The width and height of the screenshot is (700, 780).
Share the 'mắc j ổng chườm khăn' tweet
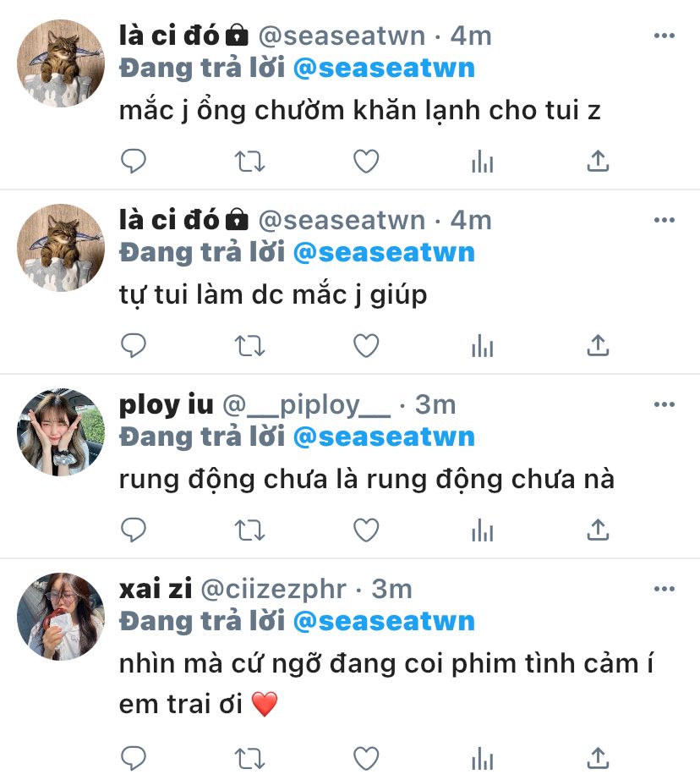click(x=598, y=162)
